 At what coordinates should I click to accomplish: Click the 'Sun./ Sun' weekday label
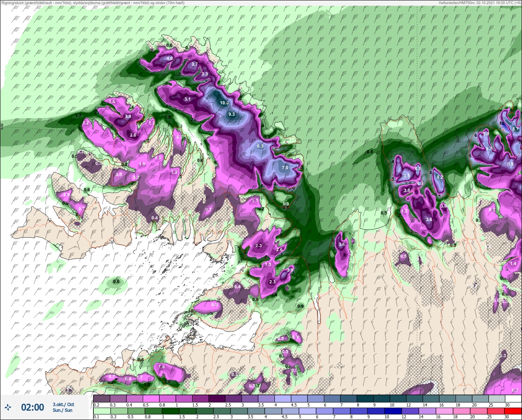point(62,410)
